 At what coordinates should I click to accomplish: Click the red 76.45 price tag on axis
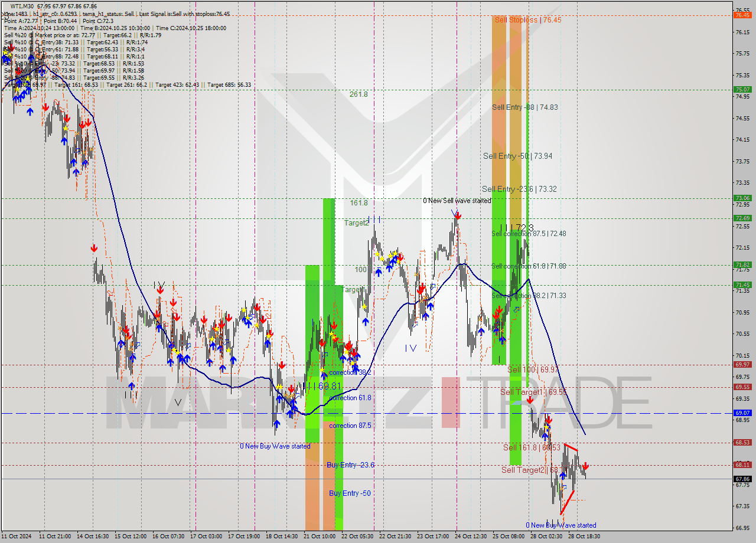click(742, 15)
